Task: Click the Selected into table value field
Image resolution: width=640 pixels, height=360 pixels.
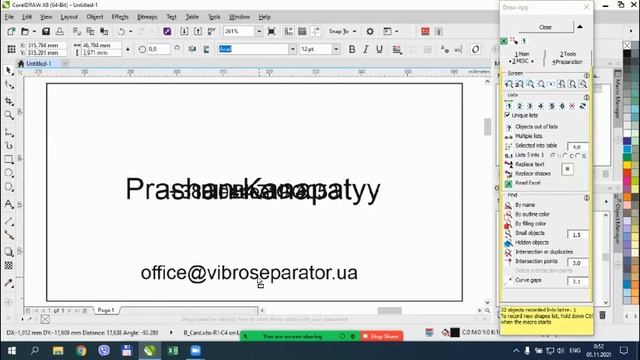Action: (578, 147)
